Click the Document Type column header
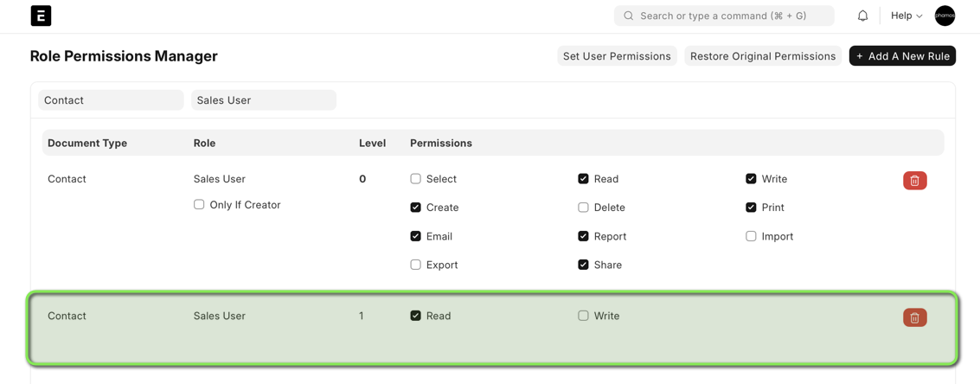 pyautogui.click(x=87, y=144)
